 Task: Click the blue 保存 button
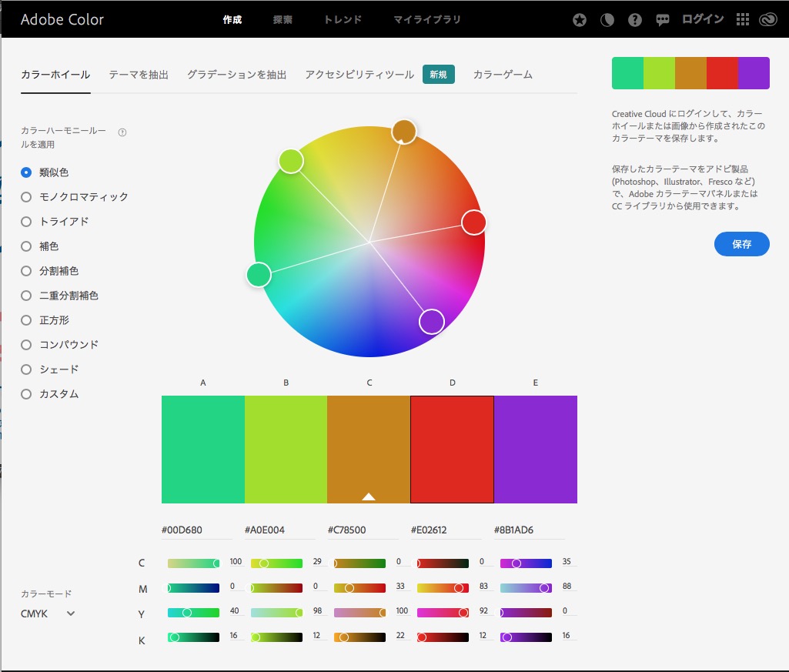click(x=741, y=244)
